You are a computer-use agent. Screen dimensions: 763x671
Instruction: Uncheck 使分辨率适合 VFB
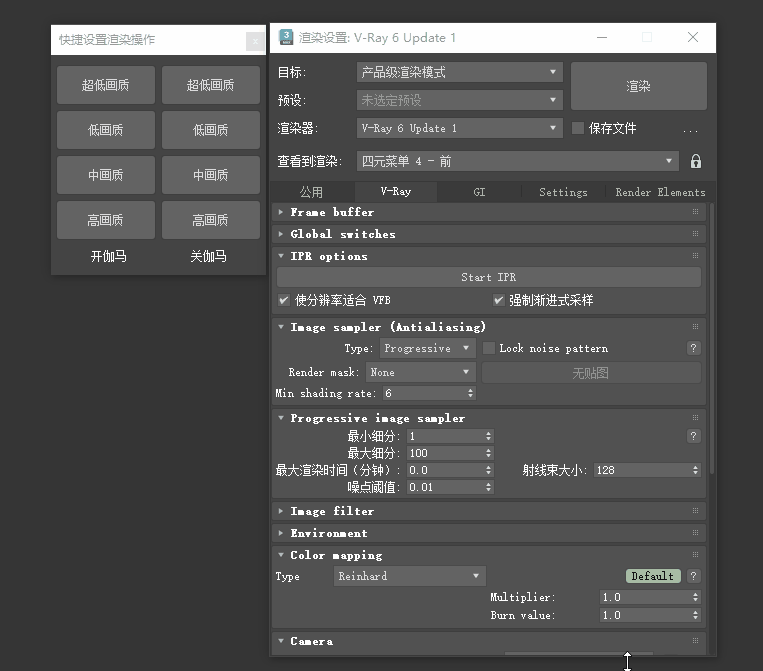click(283, 300)
